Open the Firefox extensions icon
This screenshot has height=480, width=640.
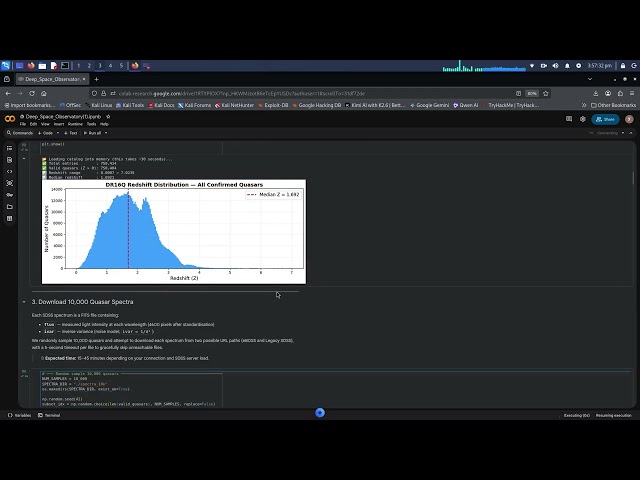click(620, 93)
